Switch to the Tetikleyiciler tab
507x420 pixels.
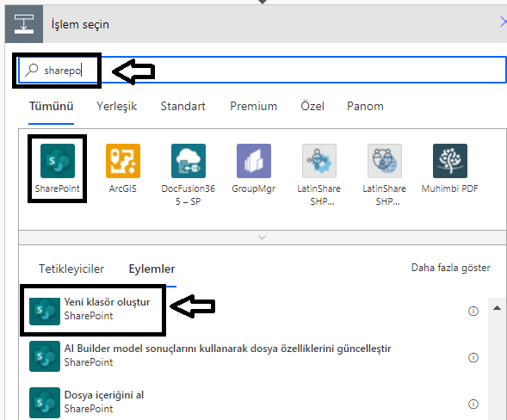pos(71,269)
